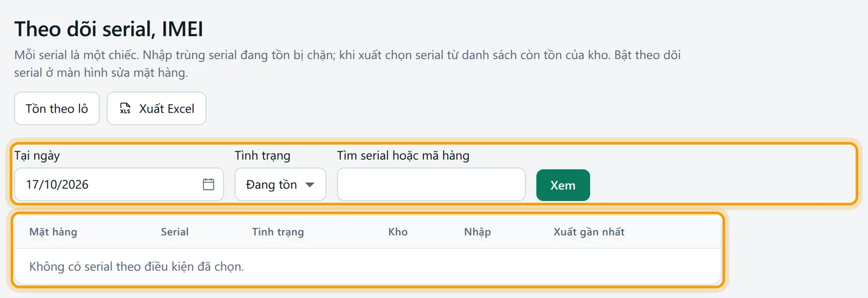Expand the Tình trạng dropdown

click(x=280, y=184)
